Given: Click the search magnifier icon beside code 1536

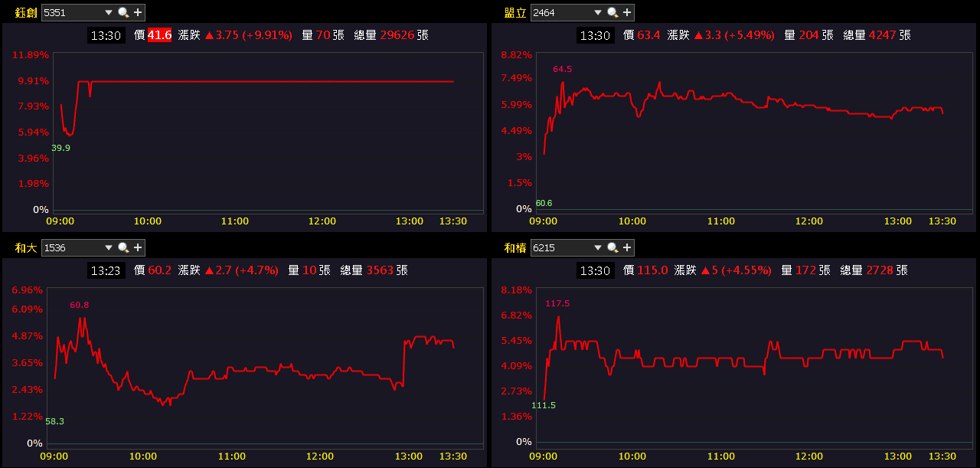Looking at the screenshot, I should coord(123,247).
